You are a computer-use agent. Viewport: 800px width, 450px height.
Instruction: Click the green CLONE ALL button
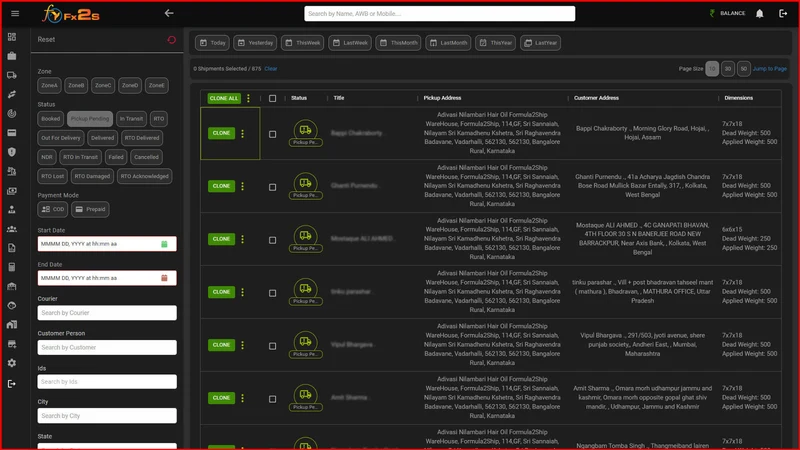pos(223,98)
